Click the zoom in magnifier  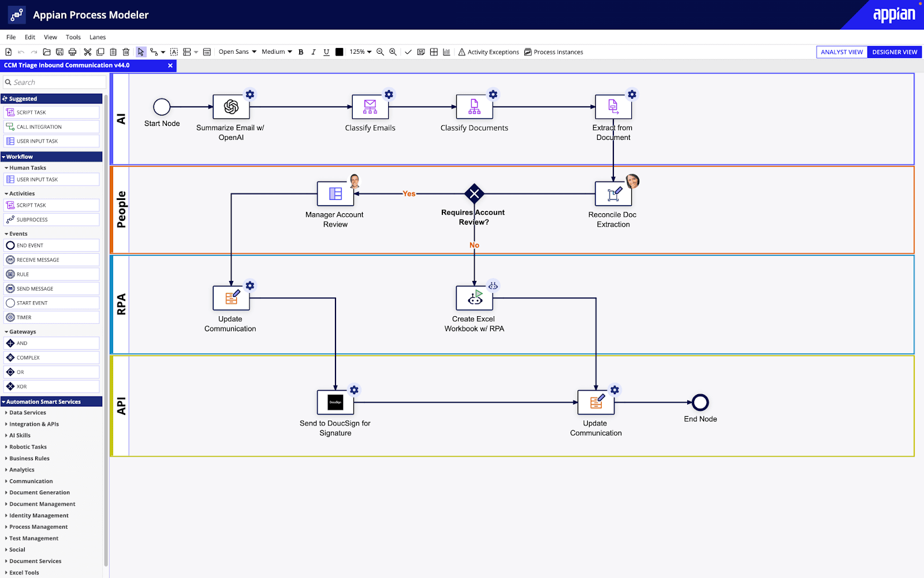tap(393, 52)
